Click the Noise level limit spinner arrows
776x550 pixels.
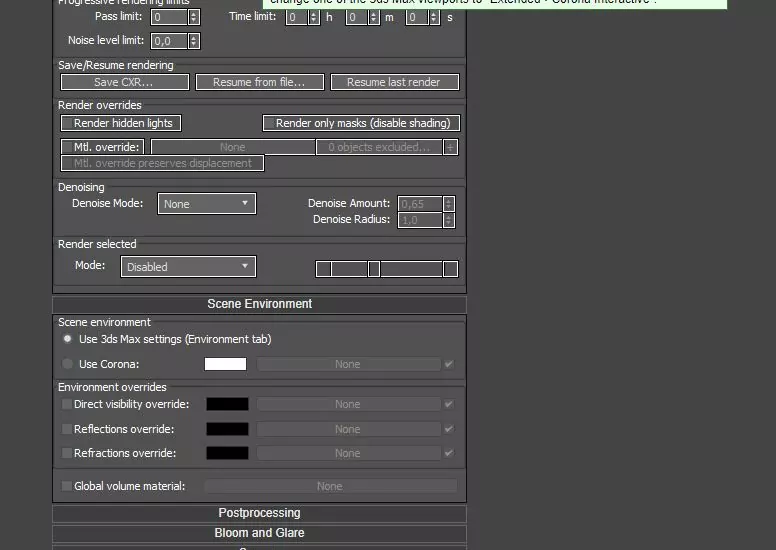click(x=194, y=41)
